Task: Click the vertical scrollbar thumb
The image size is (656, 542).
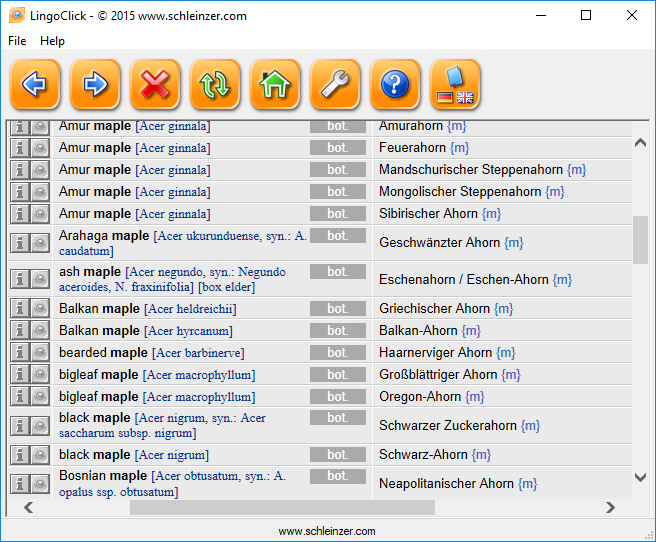Action: (641, 240)
